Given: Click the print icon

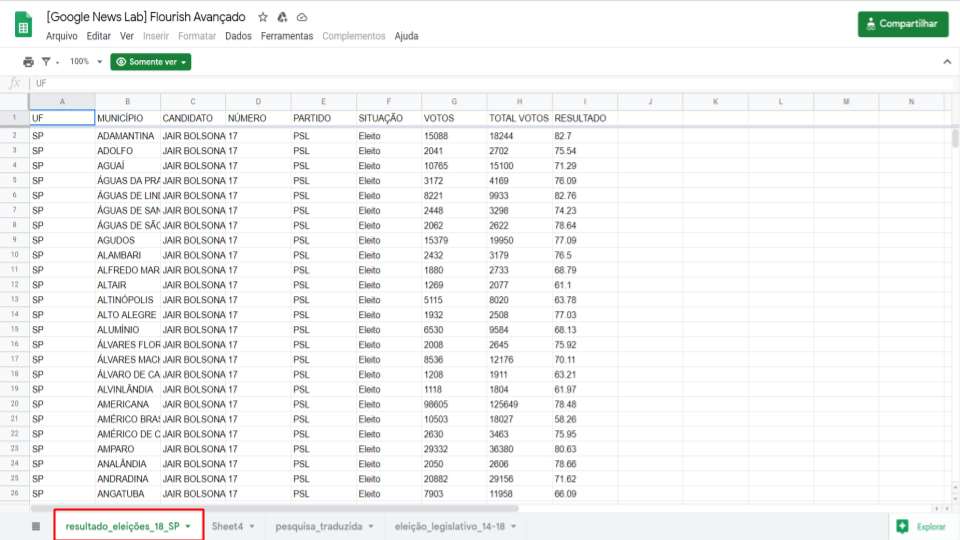Looking at the screenshot, I should coord(28,62).
